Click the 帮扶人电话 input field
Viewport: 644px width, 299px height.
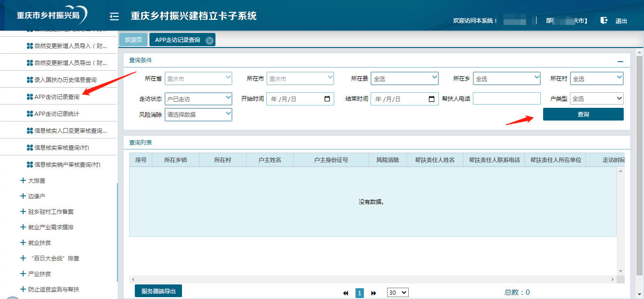click(506, 98)
